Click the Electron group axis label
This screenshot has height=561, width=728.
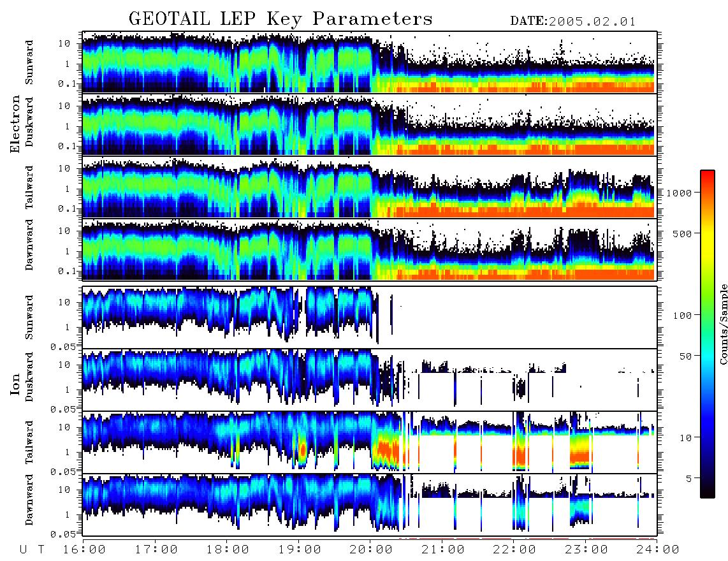pyautogui.click(x=15, y=124)
